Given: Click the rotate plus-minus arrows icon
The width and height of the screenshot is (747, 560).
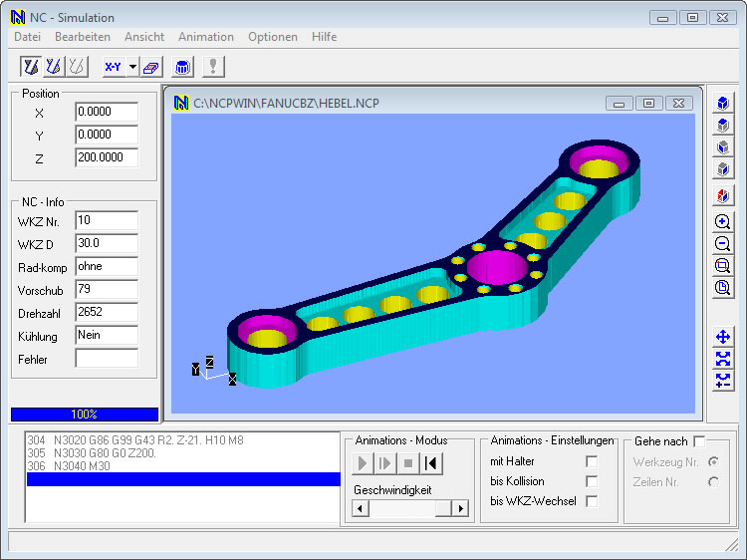Looking at the screenshot, I should 723,381.
